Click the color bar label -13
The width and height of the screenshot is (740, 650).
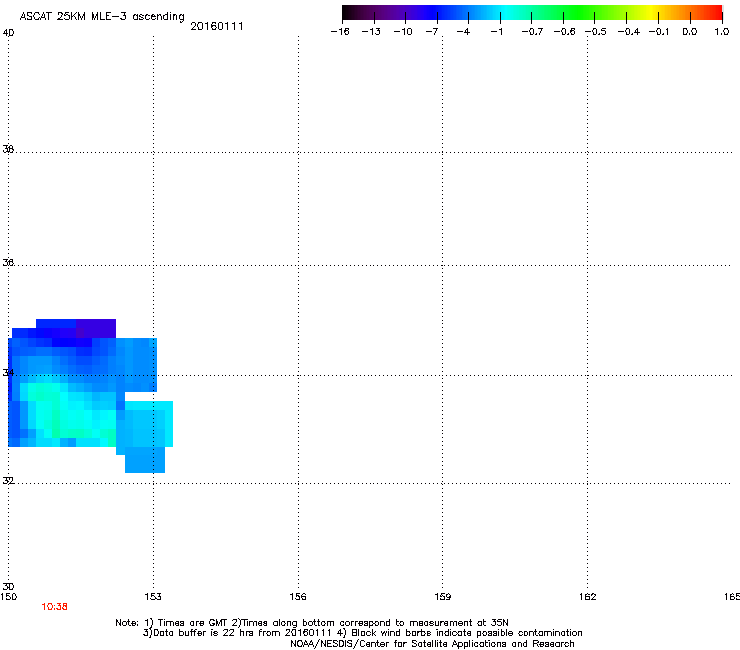point(371,32)
